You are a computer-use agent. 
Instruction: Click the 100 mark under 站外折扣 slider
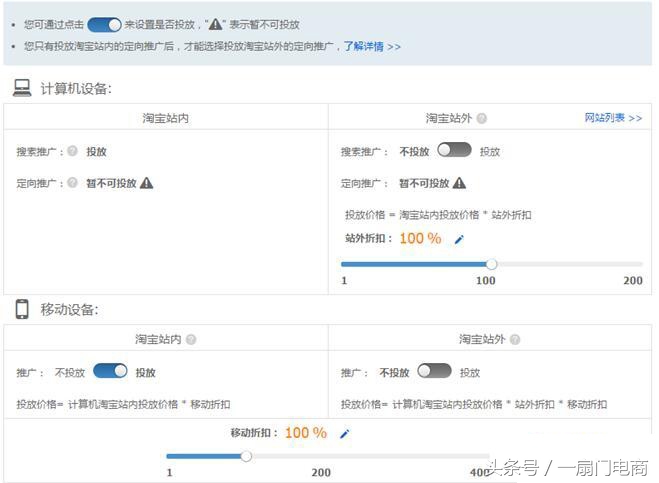485,280
